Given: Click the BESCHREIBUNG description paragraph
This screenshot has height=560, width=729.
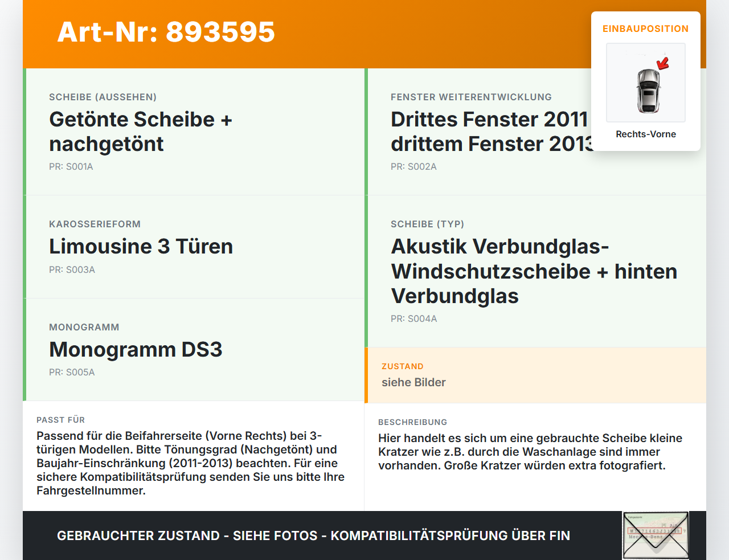Looking at the screenshot, I should click(530, 452).
